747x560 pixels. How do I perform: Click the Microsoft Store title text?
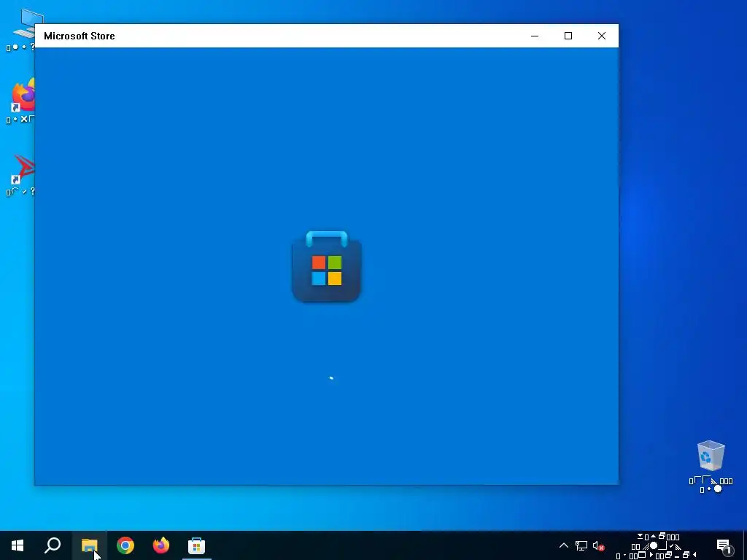[79, 36]
